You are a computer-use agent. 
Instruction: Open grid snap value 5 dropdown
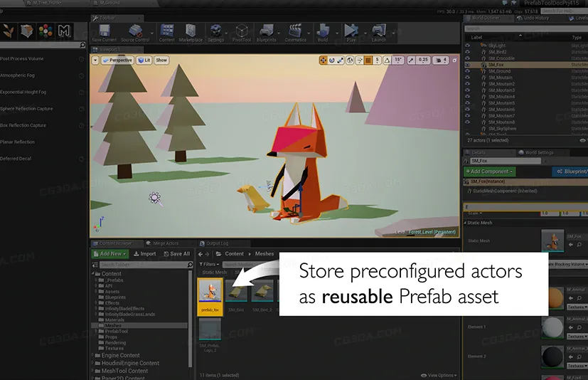click(378, 60)
